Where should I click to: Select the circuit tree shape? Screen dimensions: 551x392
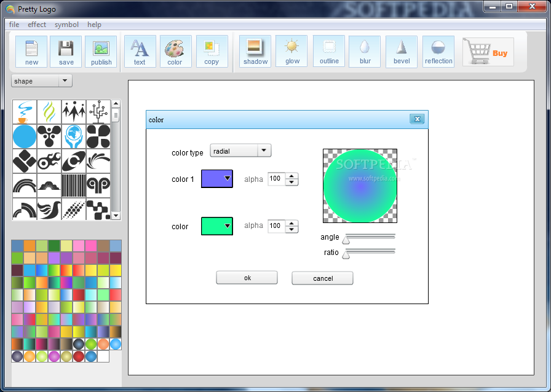[98, 112]
